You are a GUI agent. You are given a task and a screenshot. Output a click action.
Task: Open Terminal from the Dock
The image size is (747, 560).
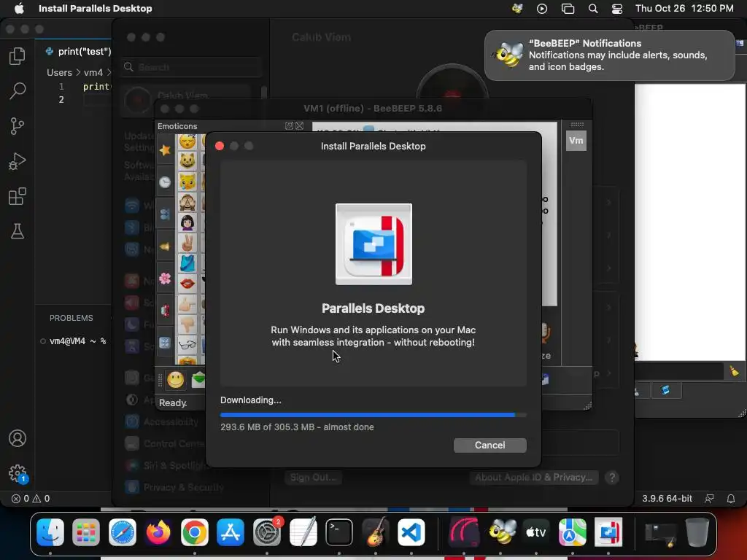coord(338,532)
